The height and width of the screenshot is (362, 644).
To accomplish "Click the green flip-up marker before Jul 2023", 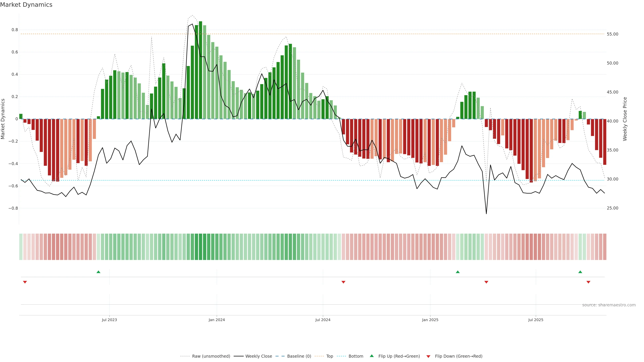I will (98, 272).
